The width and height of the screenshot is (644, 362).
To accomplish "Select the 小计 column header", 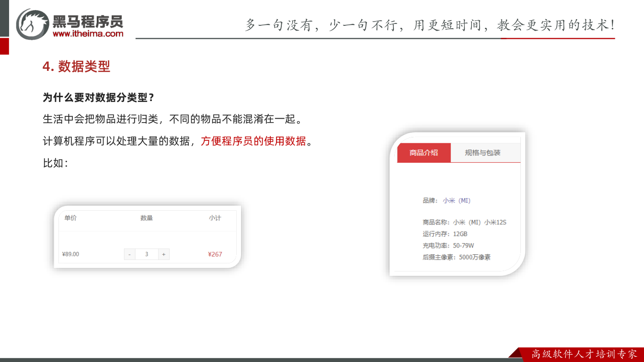I will (x=215, y=218).
